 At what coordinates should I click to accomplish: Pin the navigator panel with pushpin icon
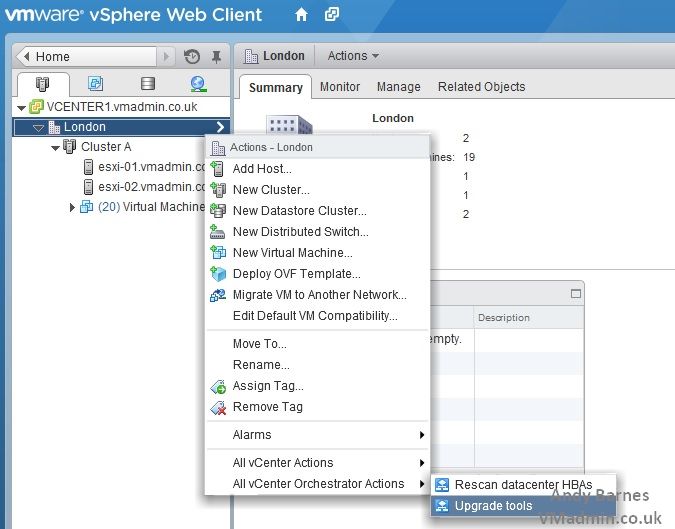click(216, 57)
